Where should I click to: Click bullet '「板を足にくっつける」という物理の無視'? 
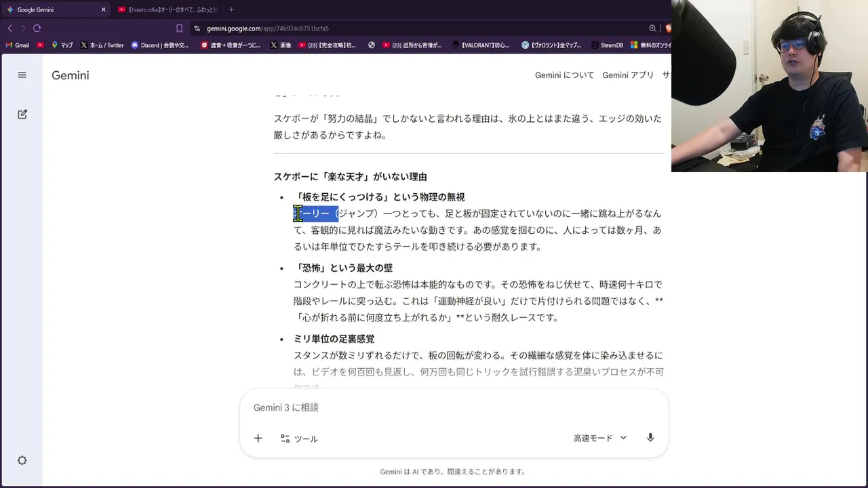(379, 197)
